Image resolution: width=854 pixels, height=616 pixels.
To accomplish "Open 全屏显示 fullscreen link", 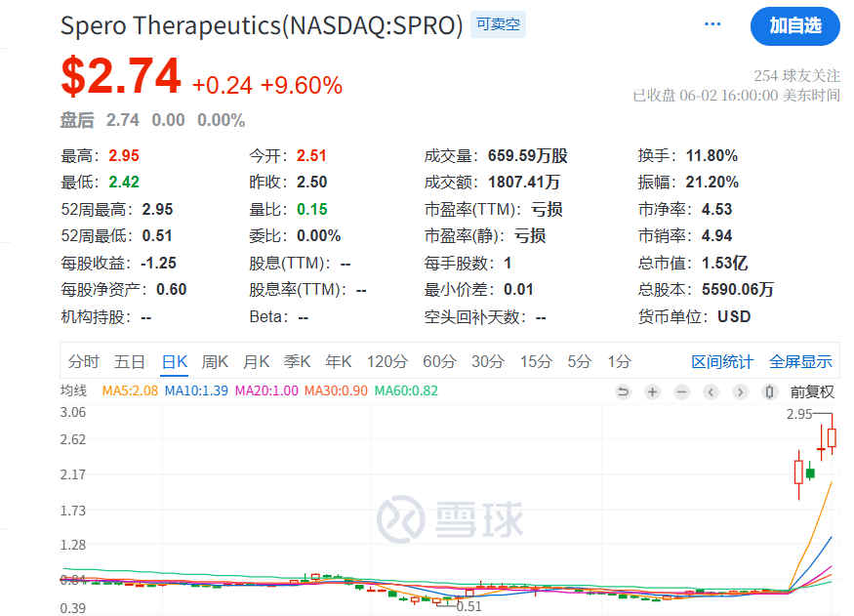I will (800, 361).
